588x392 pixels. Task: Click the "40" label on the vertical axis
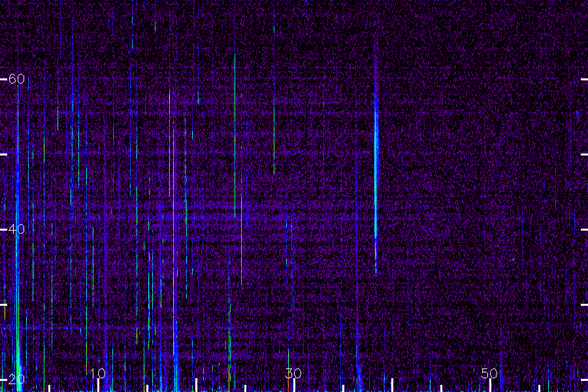tap(16, 229)
